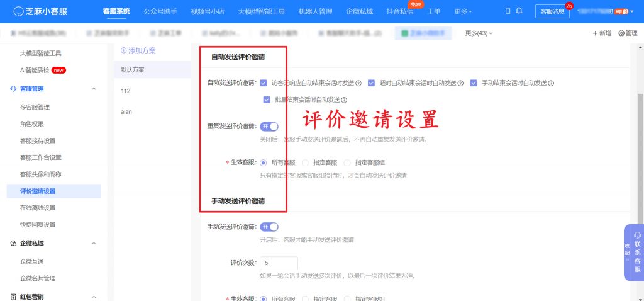Image resolution: width=644 pixels, height=301 pixels.
Task: Click the 客服管理 headset icon
Action: click(x=14, y=89)
